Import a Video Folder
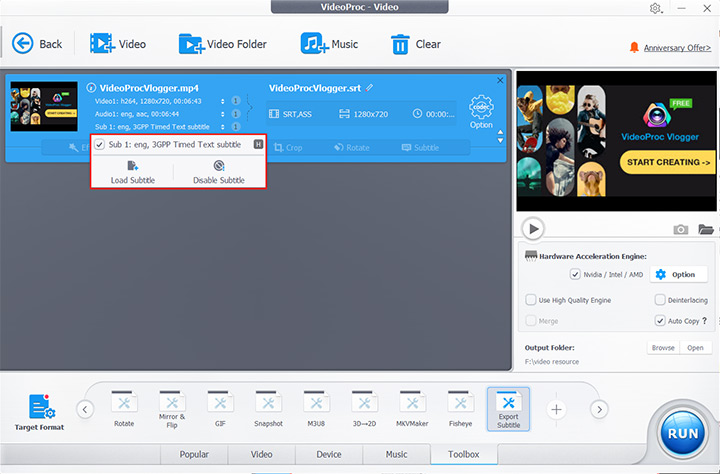The width and height of the screenshot is (720, 474). (x=222, y=44)
